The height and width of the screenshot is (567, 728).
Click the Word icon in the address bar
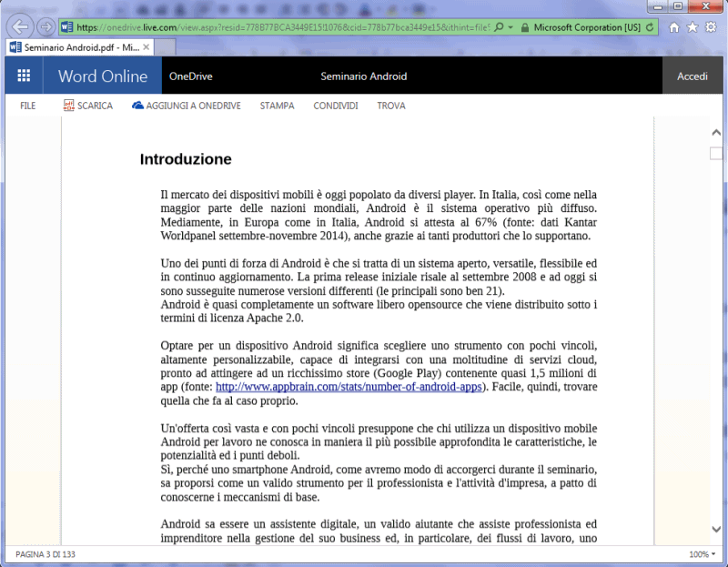tap(67, 27)
